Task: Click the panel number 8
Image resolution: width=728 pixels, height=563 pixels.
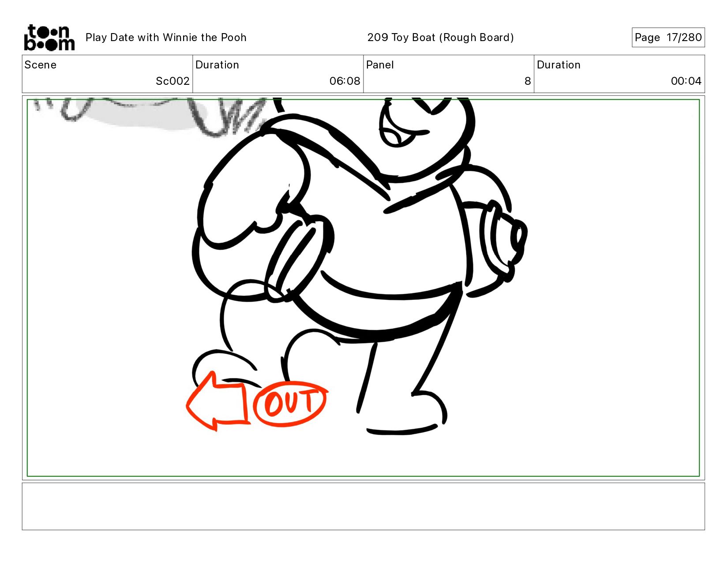Action: 527,81
